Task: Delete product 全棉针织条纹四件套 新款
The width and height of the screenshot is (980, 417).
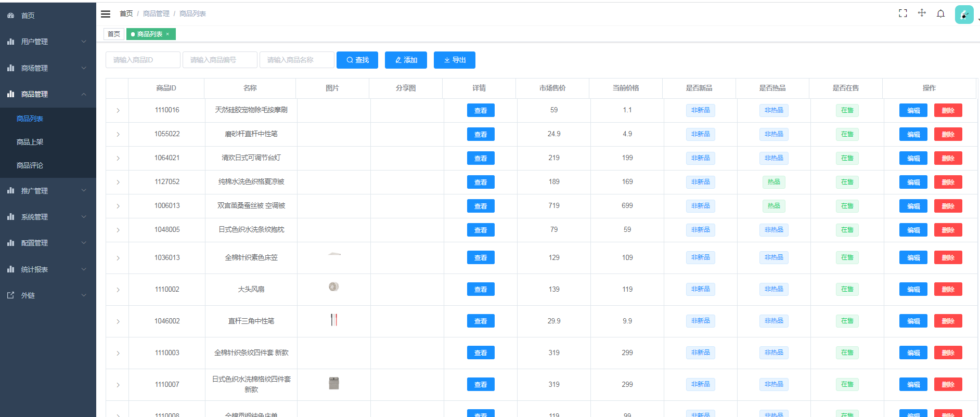Action: tap(948, 353)
